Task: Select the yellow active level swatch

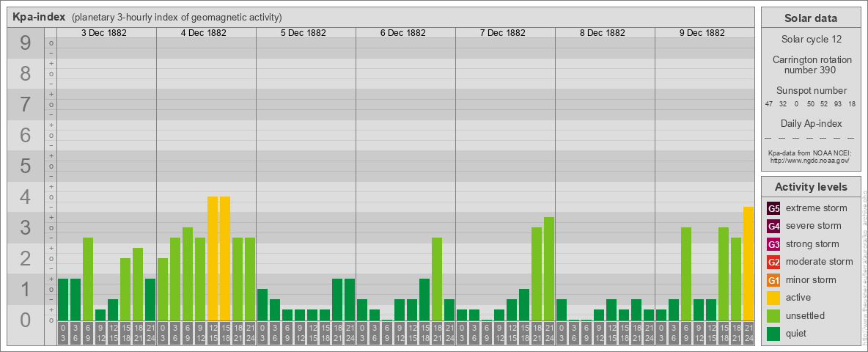Action: (773, 298)
